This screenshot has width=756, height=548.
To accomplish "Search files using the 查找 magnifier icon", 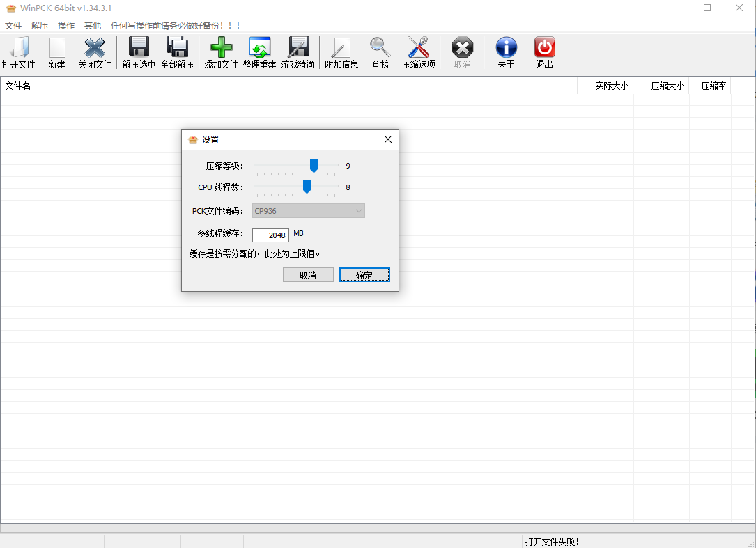I will pyautogui.click(x=380, y=52).
